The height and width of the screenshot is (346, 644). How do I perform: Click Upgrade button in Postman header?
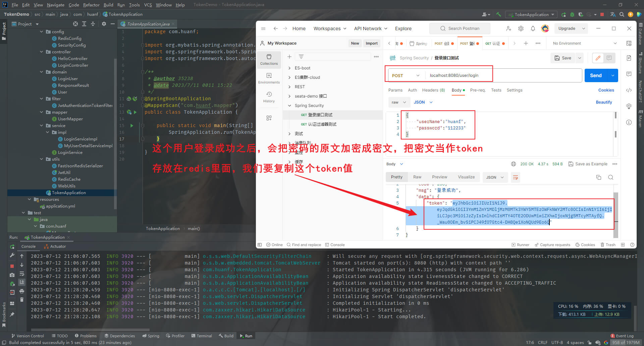coord(567,28)
